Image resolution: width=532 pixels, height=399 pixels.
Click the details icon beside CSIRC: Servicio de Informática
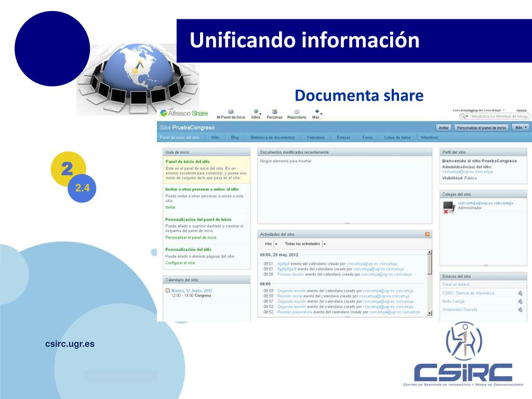coord(520,293)
